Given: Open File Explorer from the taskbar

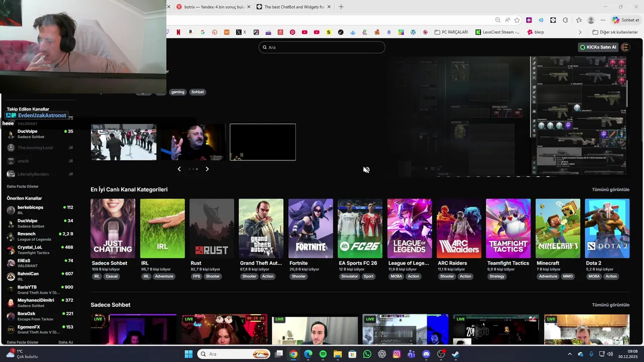Looking at the screenshot, I should pyautogui.click(x=338, y=354).
